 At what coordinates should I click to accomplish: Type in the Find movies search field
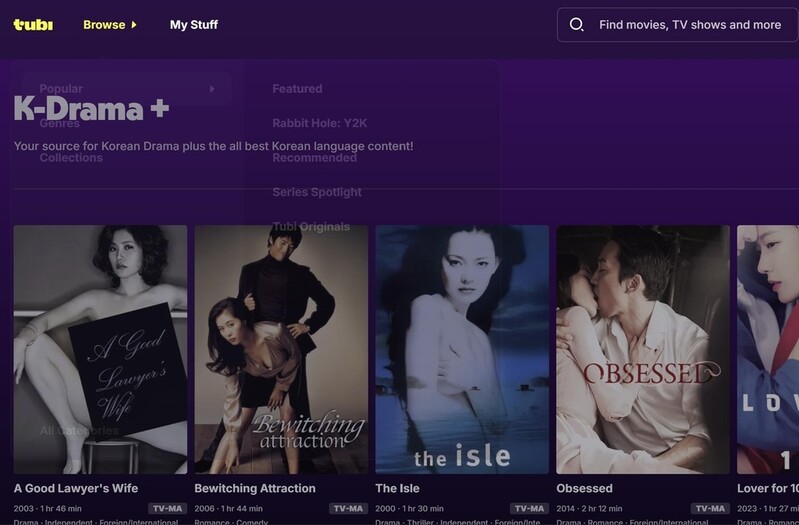[x=689, y=25]
